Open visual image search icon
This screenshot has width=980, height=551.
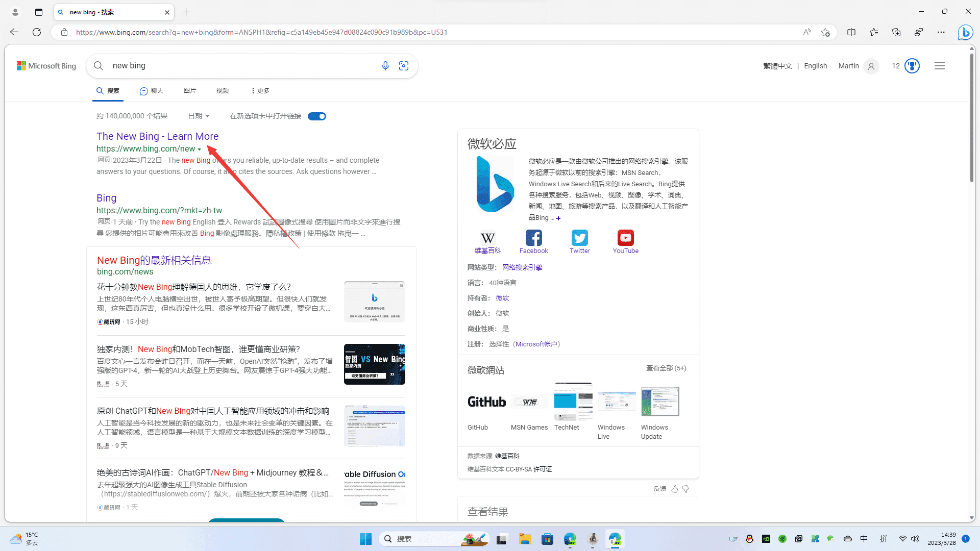(404, 66)
